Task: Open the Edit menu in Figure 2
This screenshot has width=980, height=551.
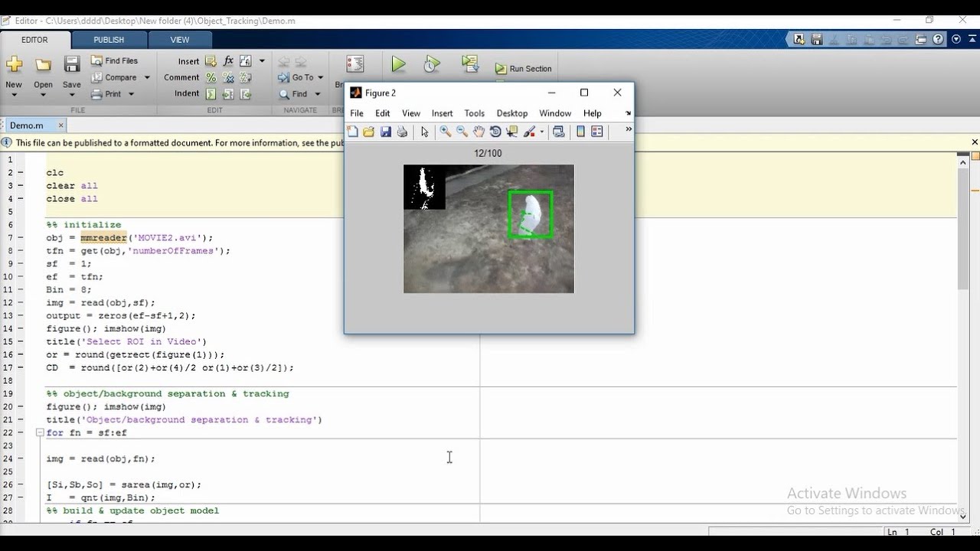Action: coord(383,113)
